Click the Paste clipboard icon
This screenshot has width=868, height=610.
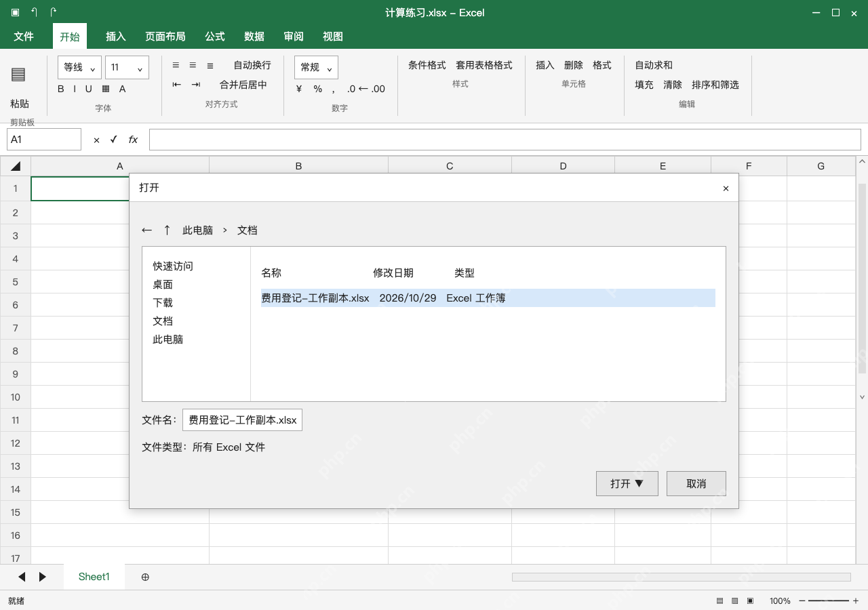(x=18, y=75)
